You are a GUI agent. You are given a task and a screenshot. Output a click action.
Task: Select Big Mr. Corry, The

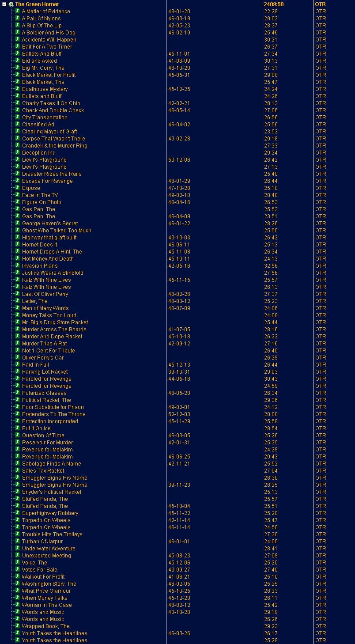pos(43,68)
